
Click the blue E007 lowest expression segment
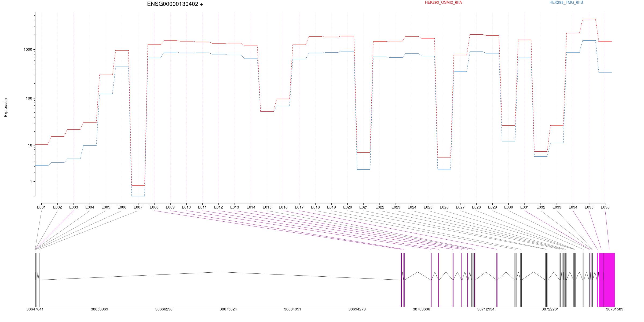pyautogui.click(x=138, y=196)
